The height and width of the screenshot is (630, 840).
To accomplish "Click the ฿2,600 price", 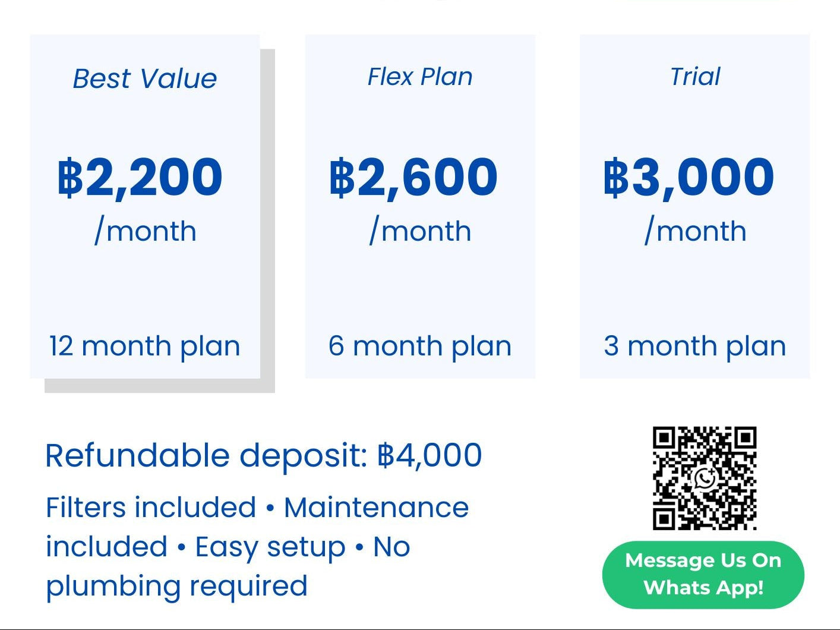I will click(x=413, y=177).
